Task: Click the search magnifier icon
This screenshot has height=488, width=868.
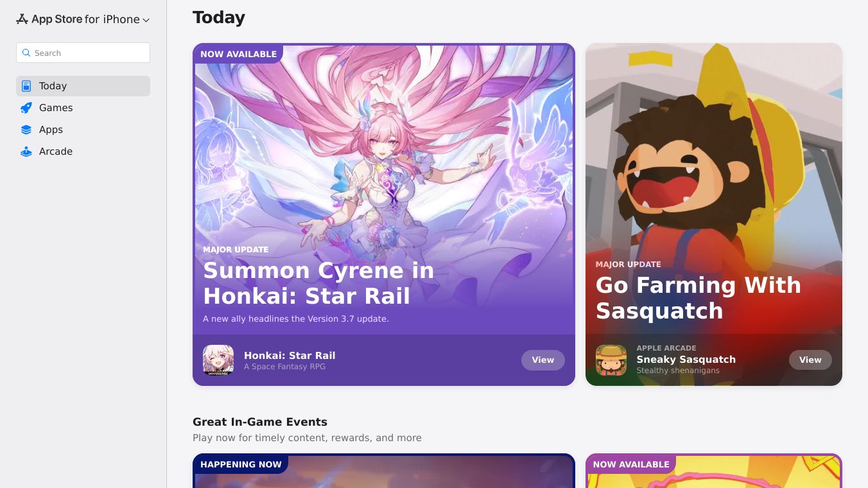Action: [x=26, y=53]
